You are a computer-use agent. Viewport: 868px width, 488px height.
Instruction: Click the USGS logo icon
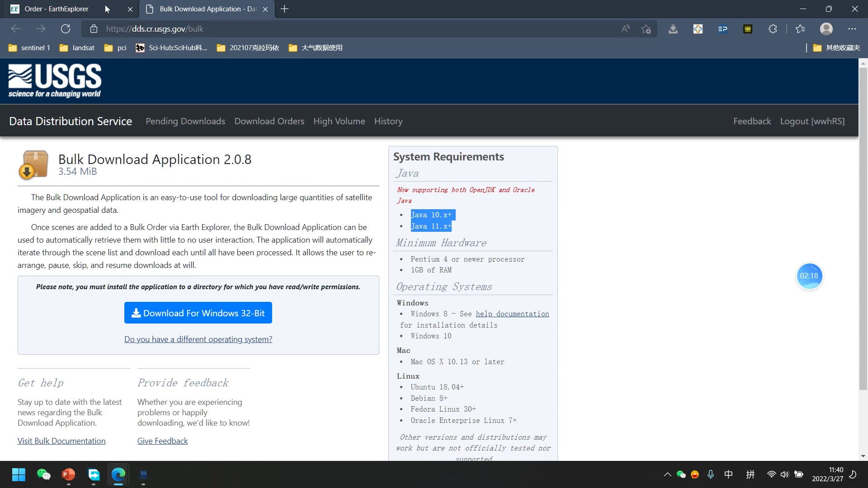click(56, 80)
